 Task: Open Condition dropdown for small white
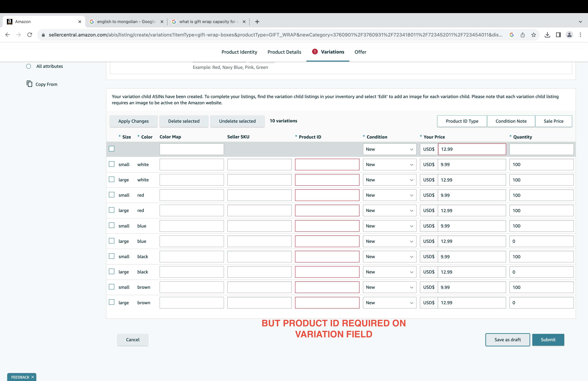[389, 164]
